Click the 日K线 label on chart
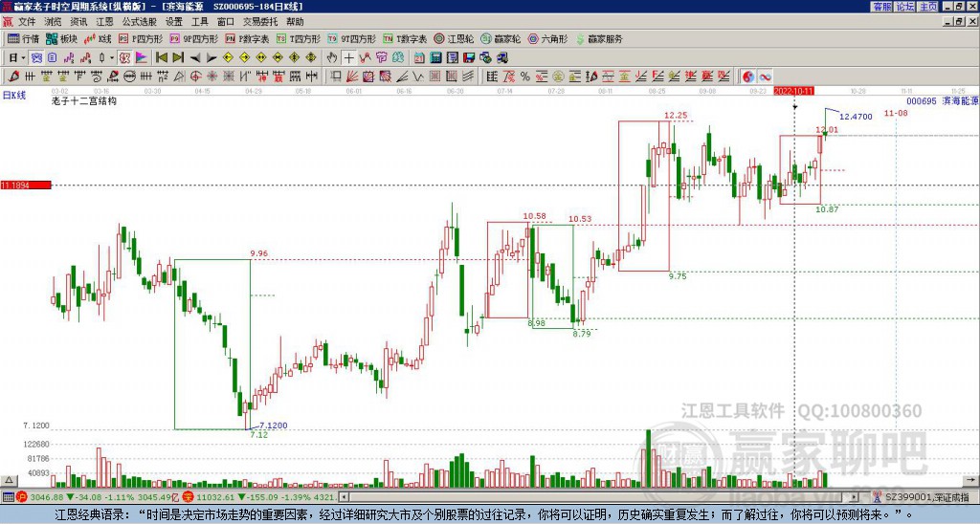 click(14, 96)
